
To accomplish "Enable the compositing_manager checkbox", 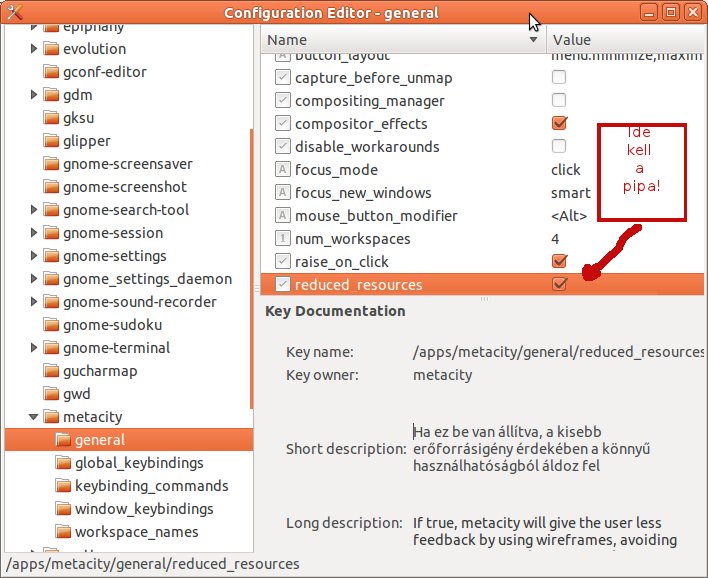I will tap(559, 100).
